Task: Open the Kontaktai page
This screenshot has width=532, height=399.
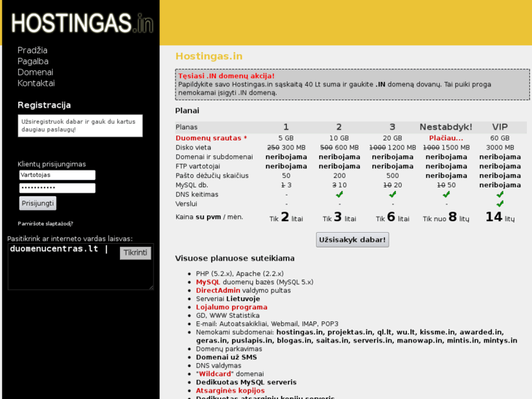Action: click(36, 83)
